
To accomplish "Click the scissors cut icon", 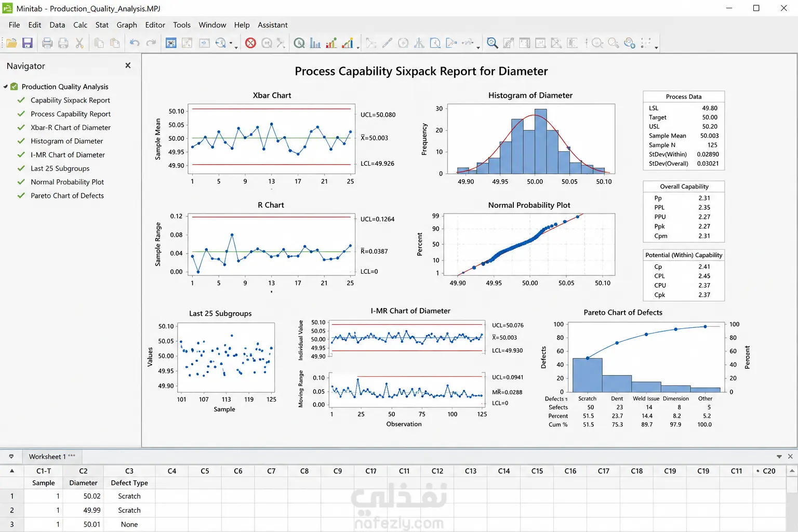I will click(x=79, y=43).
